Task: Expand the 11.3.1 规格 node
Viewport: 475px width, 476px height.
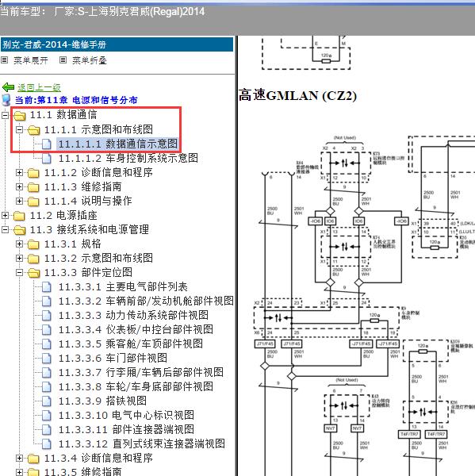Action: 19,244
